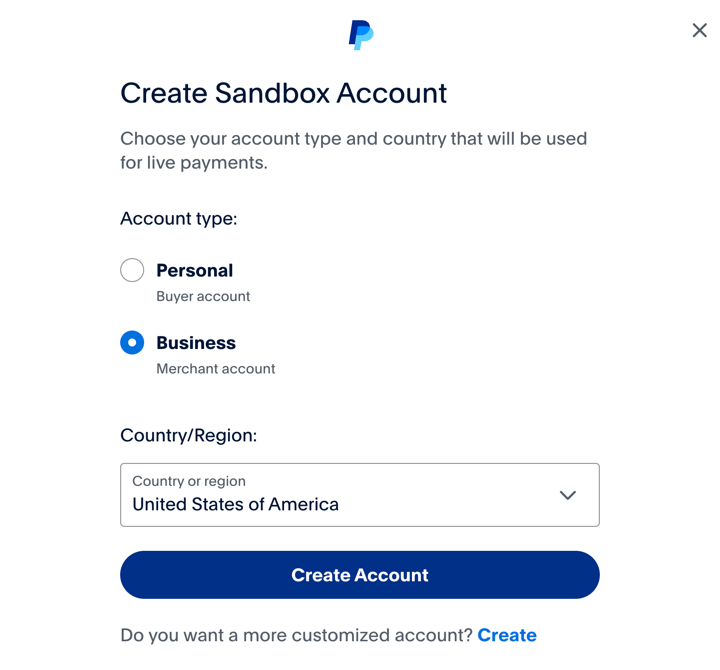Click the Buyer account description text
The width and height of the screenshot is (720, 670).
coord(203,297)
